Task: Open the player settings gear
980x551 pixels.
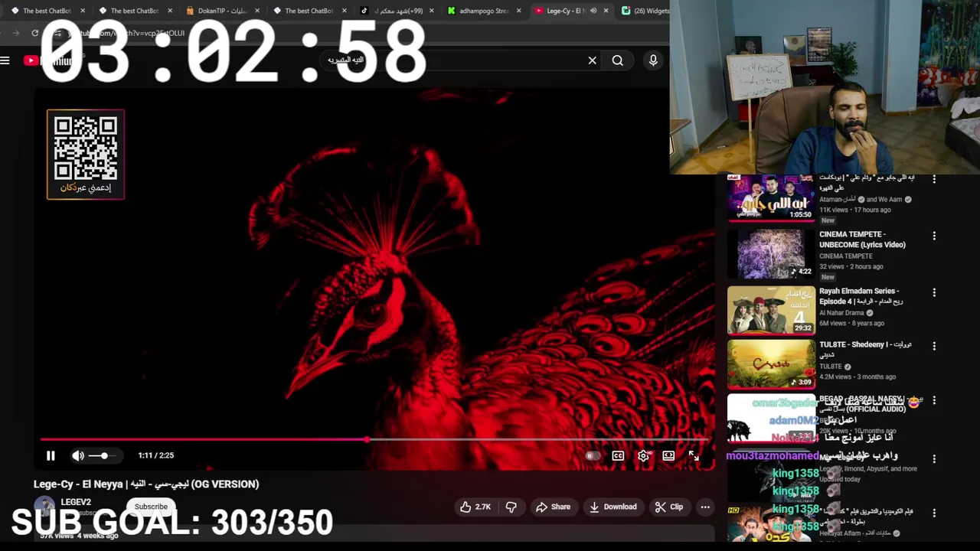Action: tap(643, 455)
